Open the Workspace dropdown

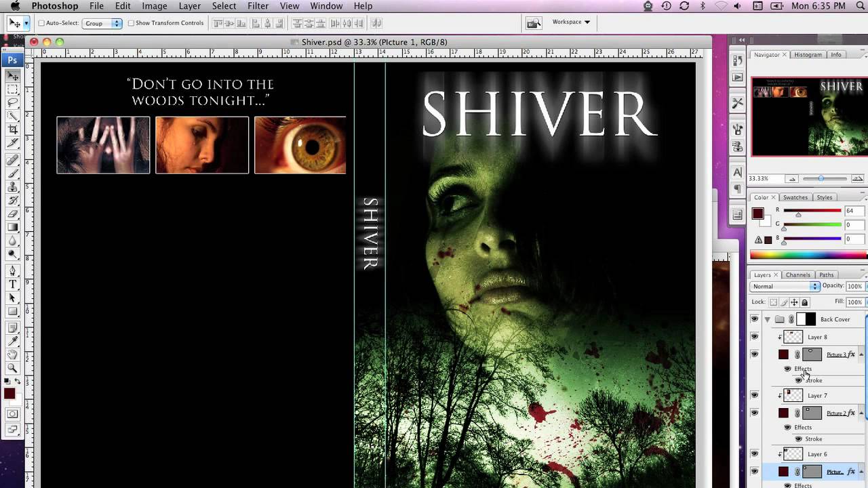click(x=571, y=22)
